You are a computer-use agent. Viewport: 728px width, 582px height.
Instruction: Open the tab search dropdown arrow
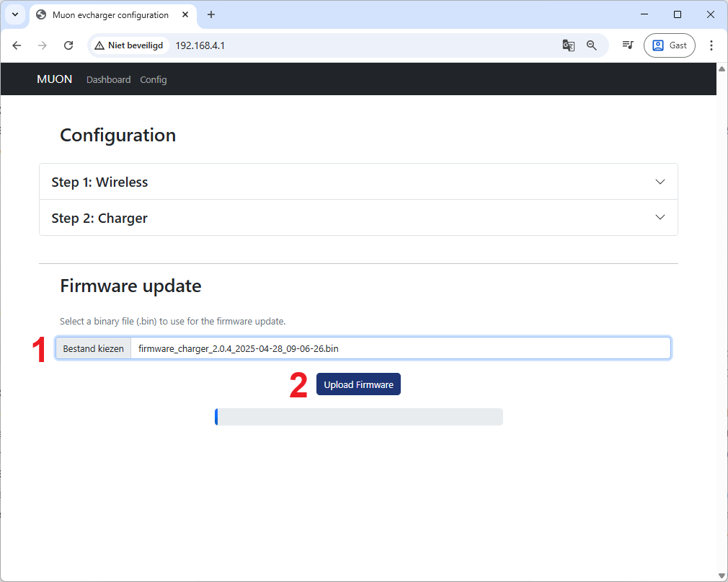point(14,14)
